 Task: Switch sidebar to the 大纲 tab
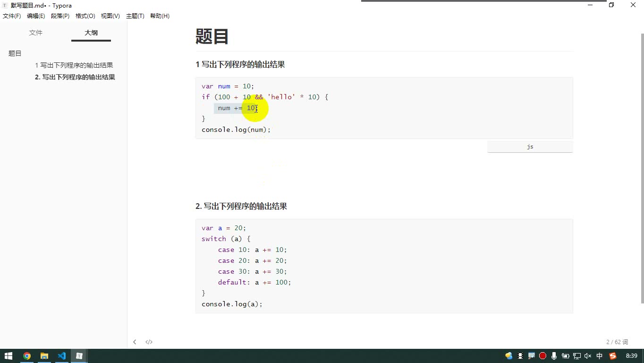(x=91, y=33)
